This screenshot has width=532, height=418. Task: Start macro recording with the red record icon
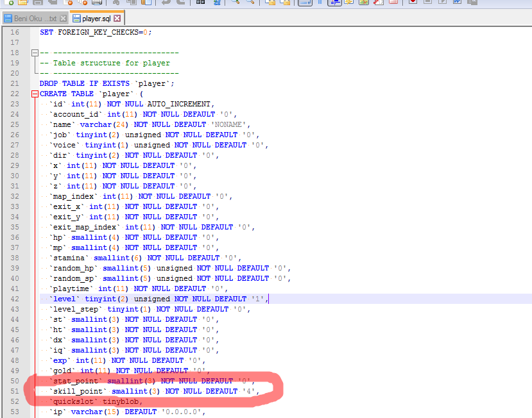(x=413, y=2)
